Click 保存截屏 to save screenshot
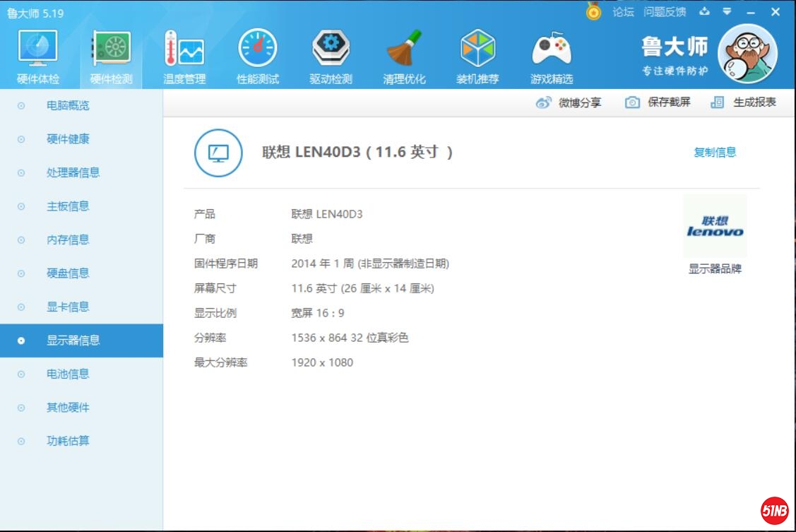This screenshot has height=532, width=796. pyautogui.click(x=658, y=102)
